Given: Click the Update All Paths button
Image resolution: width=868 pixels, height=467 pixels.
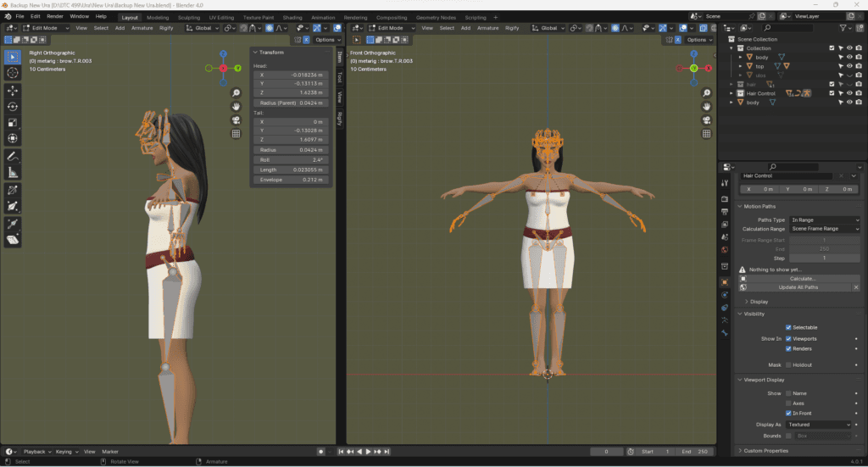Looking at the screenshot, I should click(797, 287).
